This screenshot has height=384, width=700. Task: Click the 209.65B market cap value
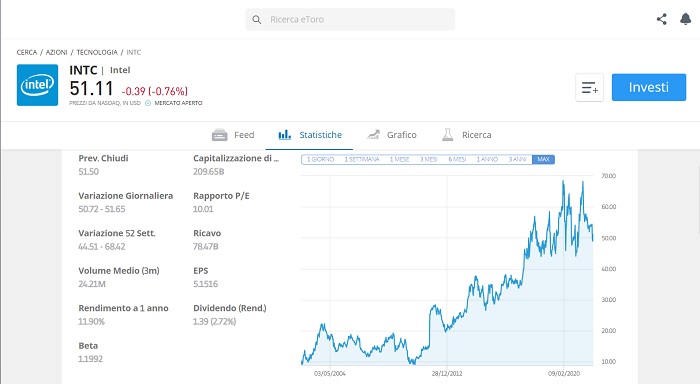208,172
